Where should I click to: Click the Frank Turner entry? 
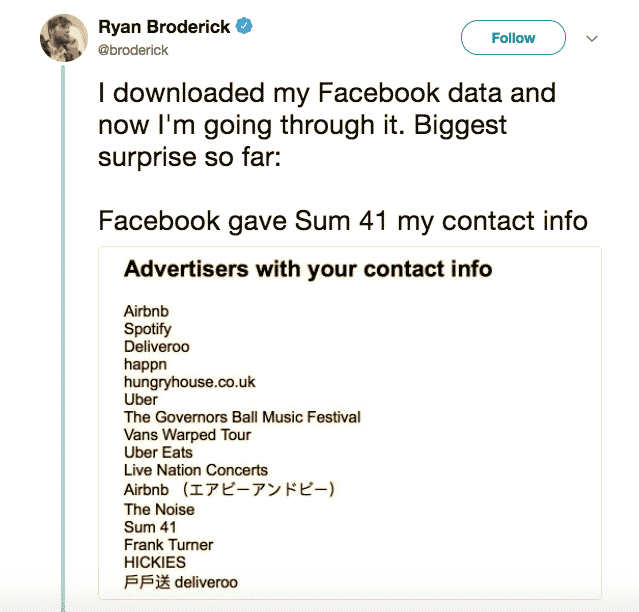(x=168, y=545)
